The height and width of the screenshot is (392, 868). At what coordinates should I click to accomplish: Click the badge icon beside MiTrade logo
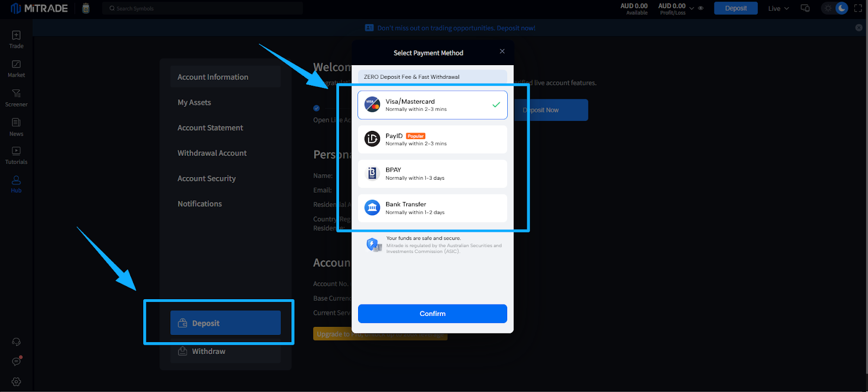coord(86,8)
